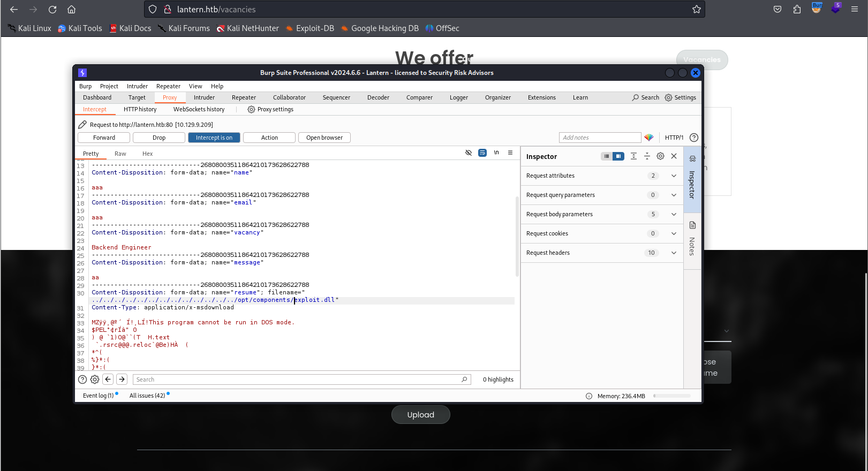Screen dimensions: 868x471
Task: Open the Intruder tool tab
Action: pyautogui.click(x=204, y=97)
